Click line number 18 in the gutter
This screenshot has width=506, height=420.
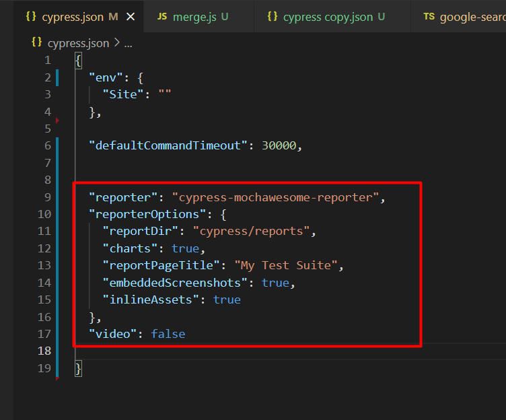coord(44,351)
